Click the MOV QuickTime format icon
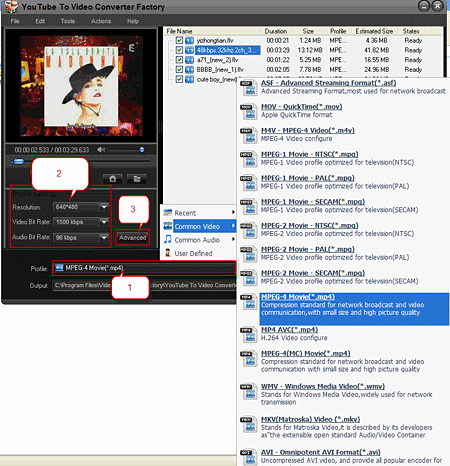The image size is (450, 466). click(x=249, y=111)
